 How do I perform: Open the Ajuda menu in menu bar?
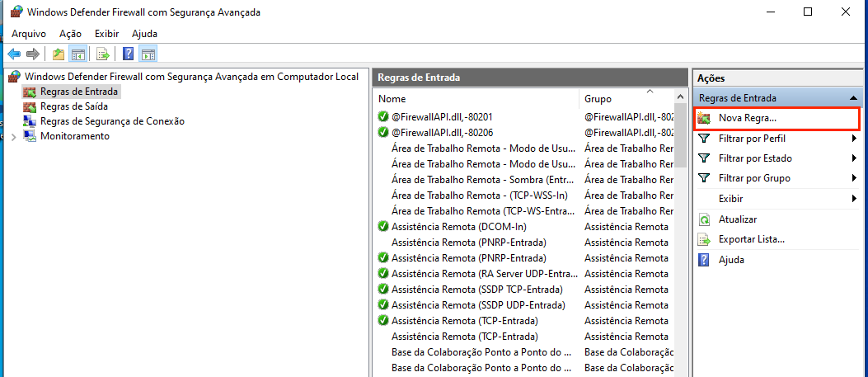[144, 34]
